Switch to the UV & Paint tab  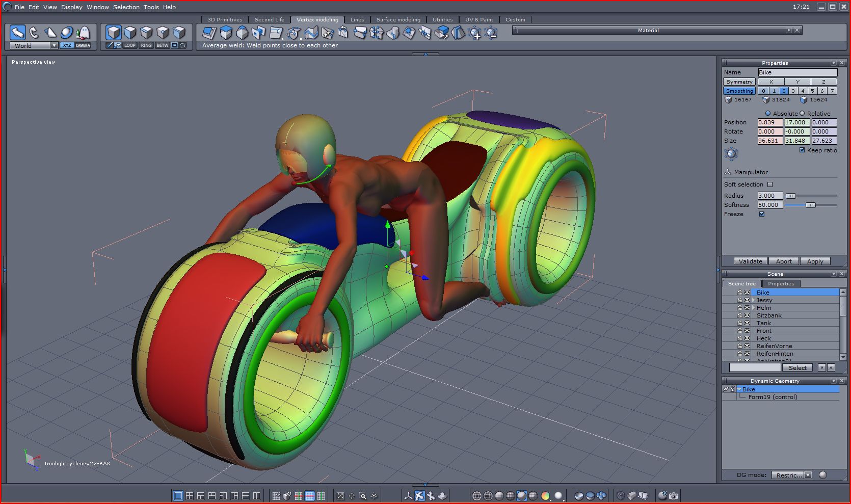coord(479,19)
